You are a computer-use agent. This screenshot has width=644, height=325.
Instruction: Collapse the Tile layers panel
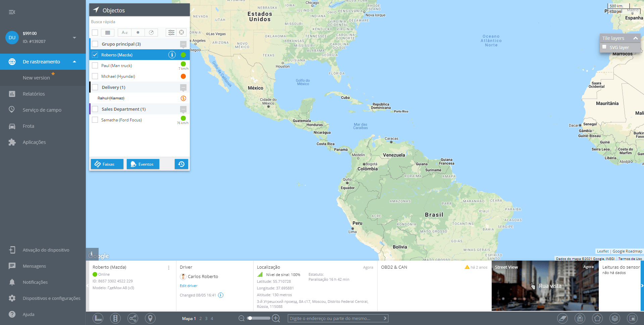tap(635, 38)
